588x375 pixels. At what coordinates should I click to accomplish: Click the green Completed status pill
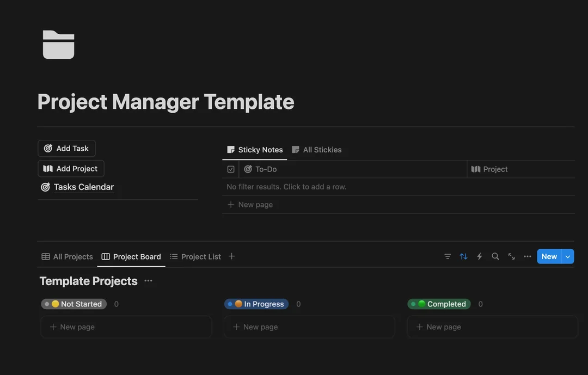[x=439, y=304]
